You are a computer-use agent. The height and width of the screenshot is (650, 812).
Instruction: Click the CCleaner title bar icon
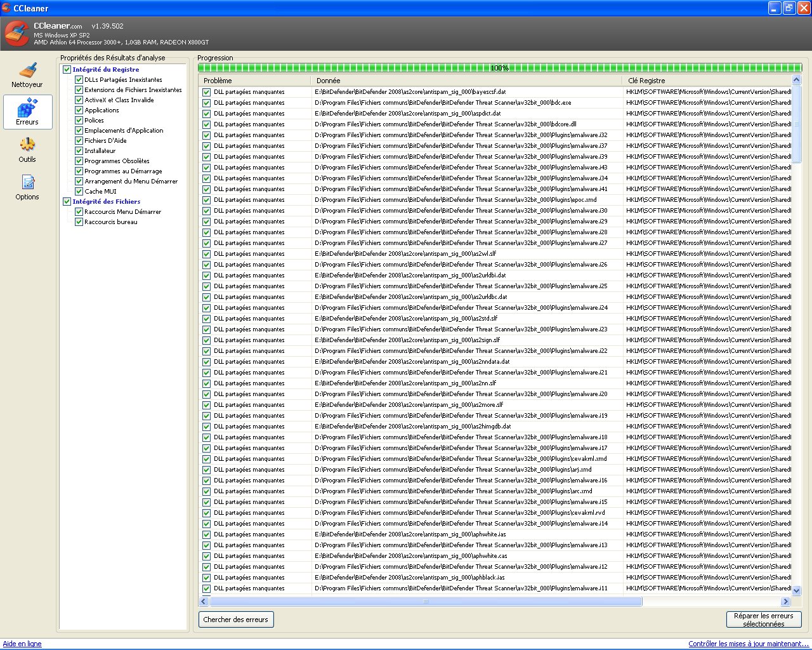tap(7, 8)
